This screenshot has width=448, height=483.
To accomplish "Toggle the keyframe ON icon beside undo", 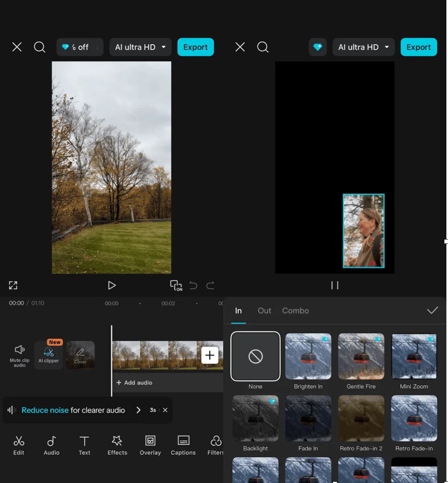I will (x=176, y=285).
